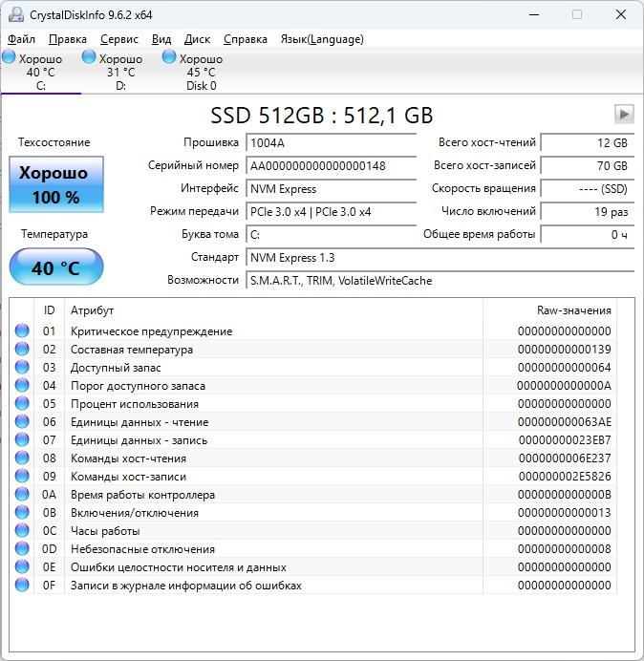The image size is (644, 661).
Task: Click the SSD 512GB : 512,1 GB title
Action: click(x=322, y=115)
